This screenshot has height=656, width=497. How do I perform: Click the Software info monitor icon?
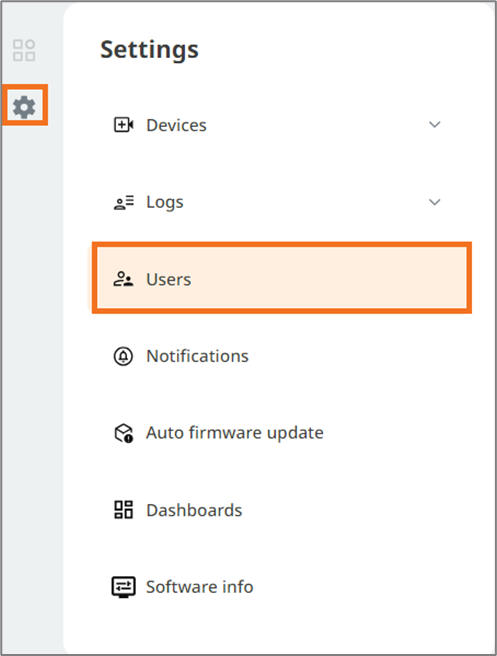[123, 587]
